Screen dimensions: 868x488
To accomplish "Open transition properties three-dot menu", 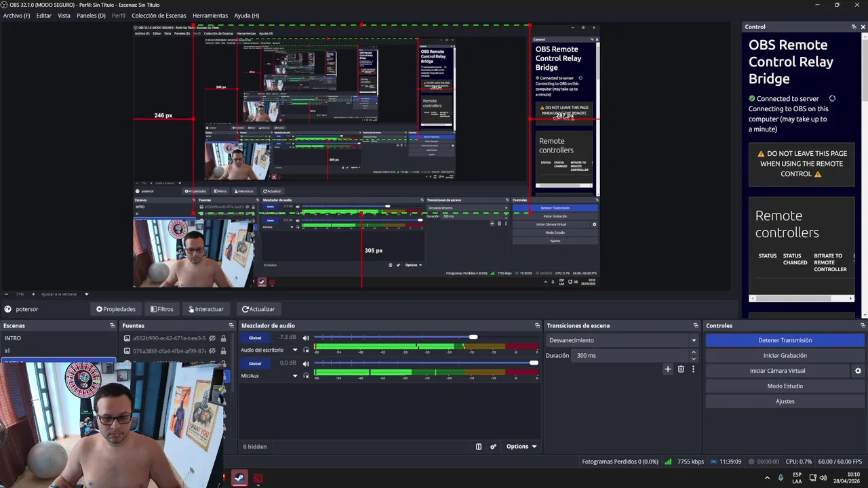I will tap(693, 369).
